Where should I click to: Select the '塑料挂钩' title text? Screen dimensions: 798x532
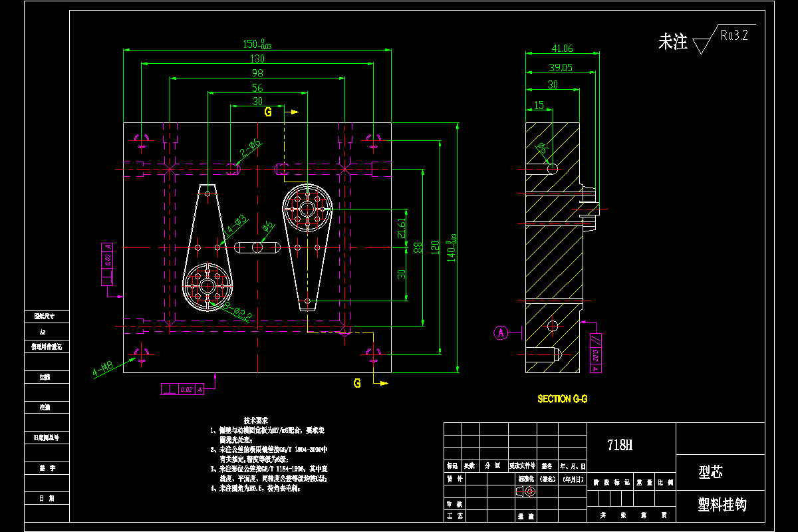tap(722, 505)
